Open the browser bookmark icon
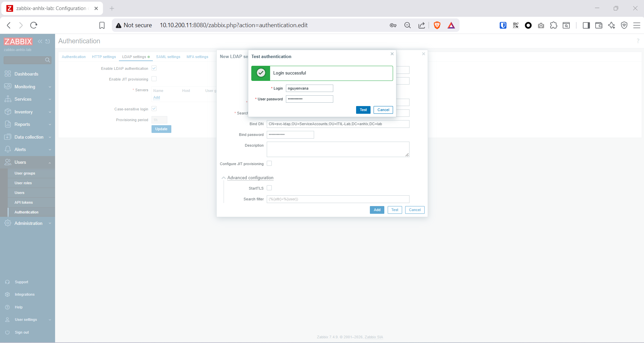This screenshot has width=644, height=343. pyautogui.click(x=102, y=25)
